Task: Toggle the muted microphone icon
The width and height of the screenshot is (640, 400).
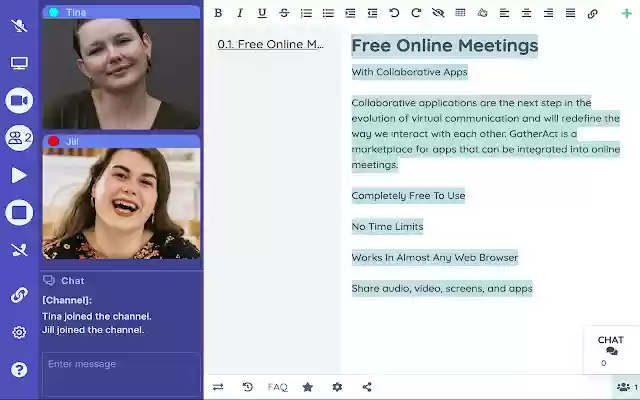Action: tap(19, 26)
